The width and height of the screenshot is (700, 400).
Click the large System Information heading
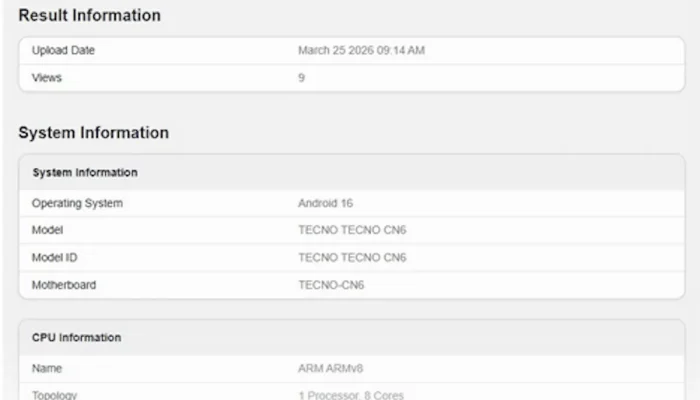[x=93, y=133]
